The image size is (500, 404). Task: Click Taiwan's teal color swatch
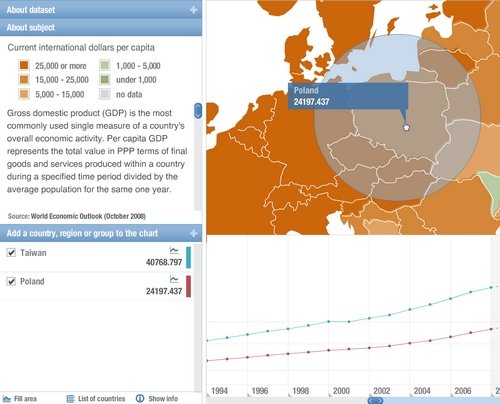[x=188, y=257]
